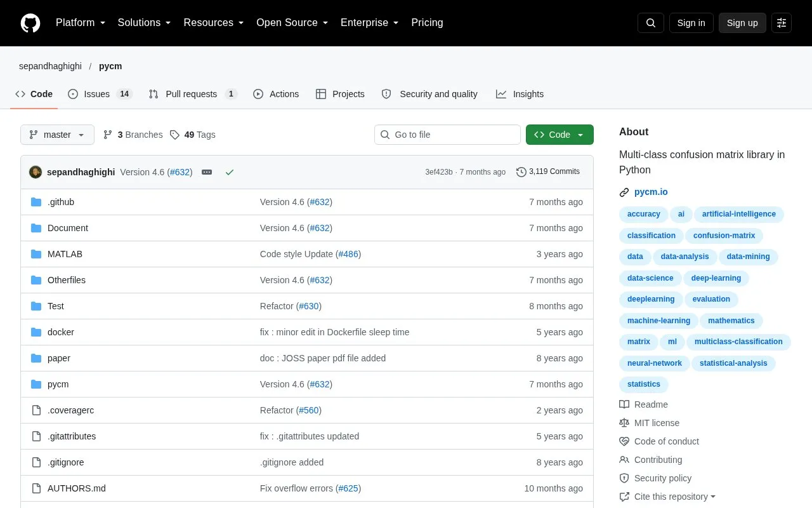
Task: Click the book icon beside Readme
Action: 624,404
